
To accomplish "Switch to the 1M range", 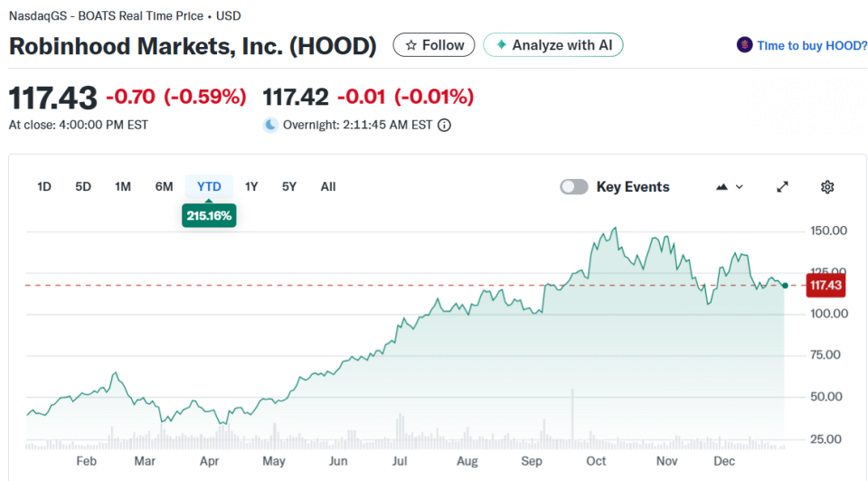I will [123, 187].
